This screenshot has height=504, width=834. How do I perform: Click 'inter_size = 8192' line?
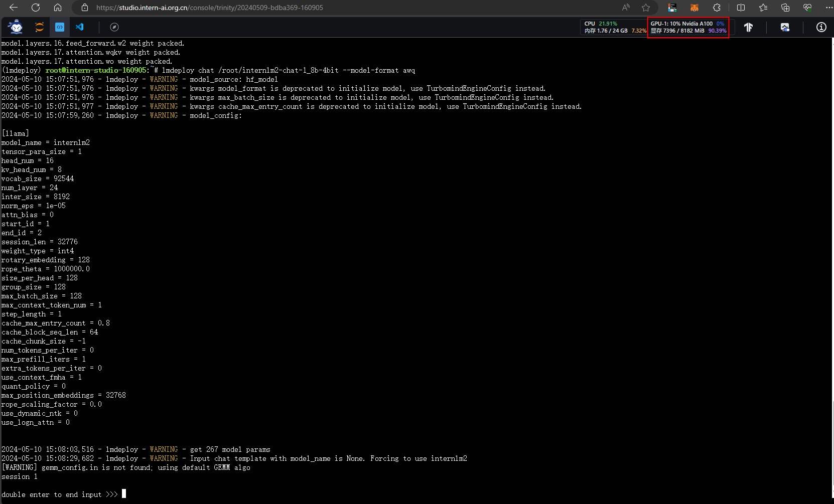[36, 197]
